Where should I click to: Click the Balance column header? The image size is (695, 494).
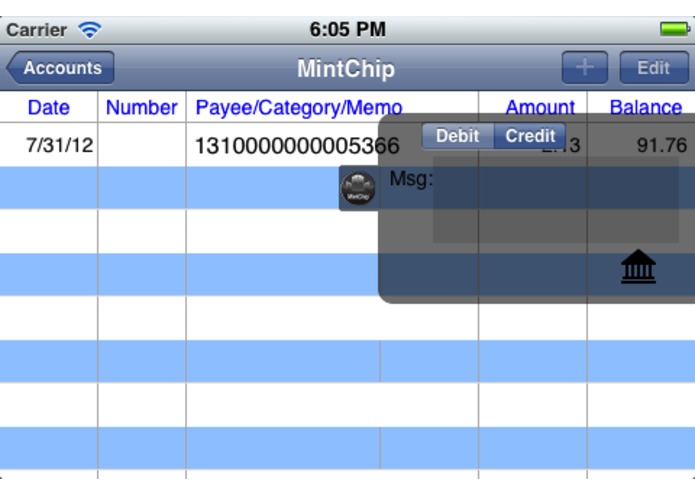point(646,108)
